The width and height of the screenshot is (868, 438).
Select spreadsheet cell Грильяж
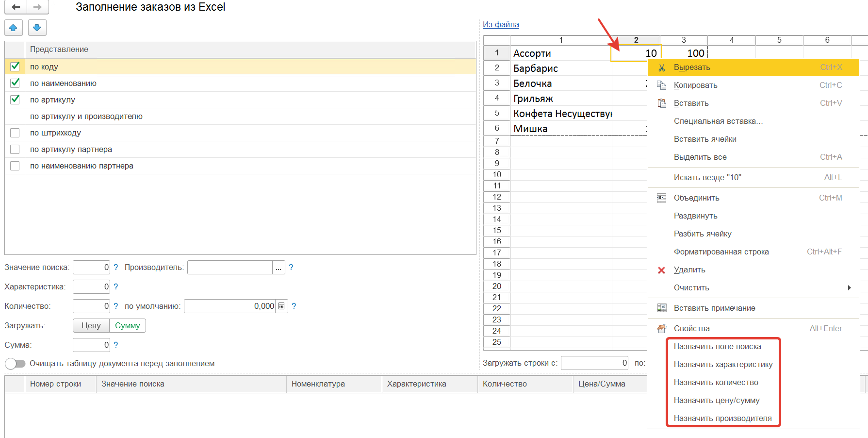point(561,99)
